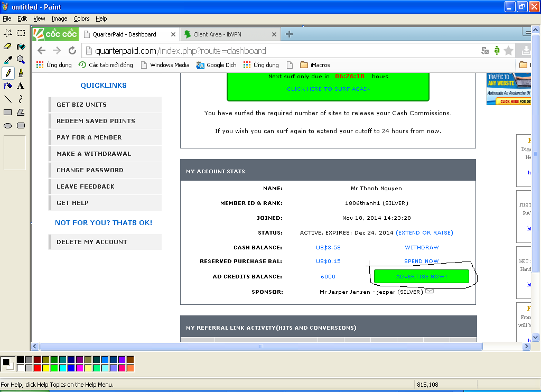
Task: Pick the black color swatch
Action: pos(21,360)
